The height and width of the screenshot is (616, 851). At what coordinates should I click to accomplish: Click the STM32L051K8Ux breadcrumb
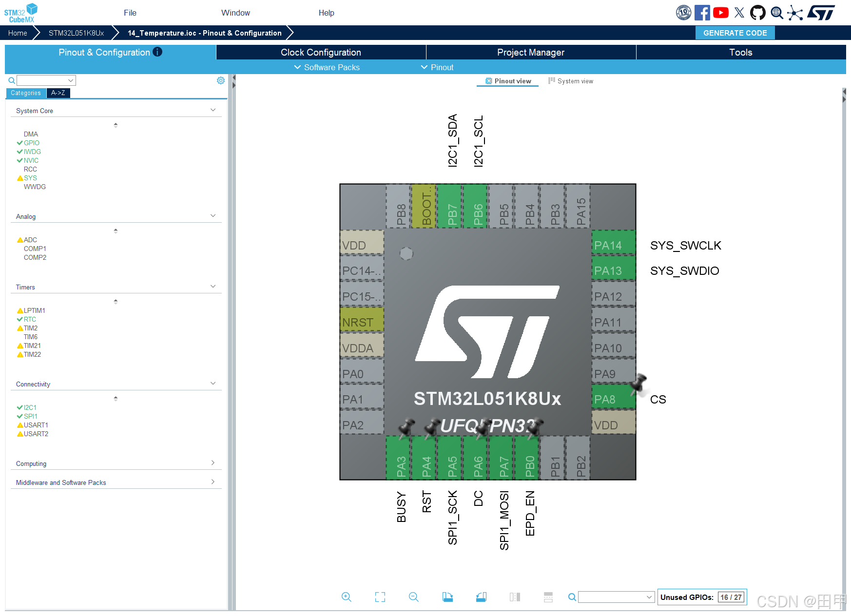(77, 33)
